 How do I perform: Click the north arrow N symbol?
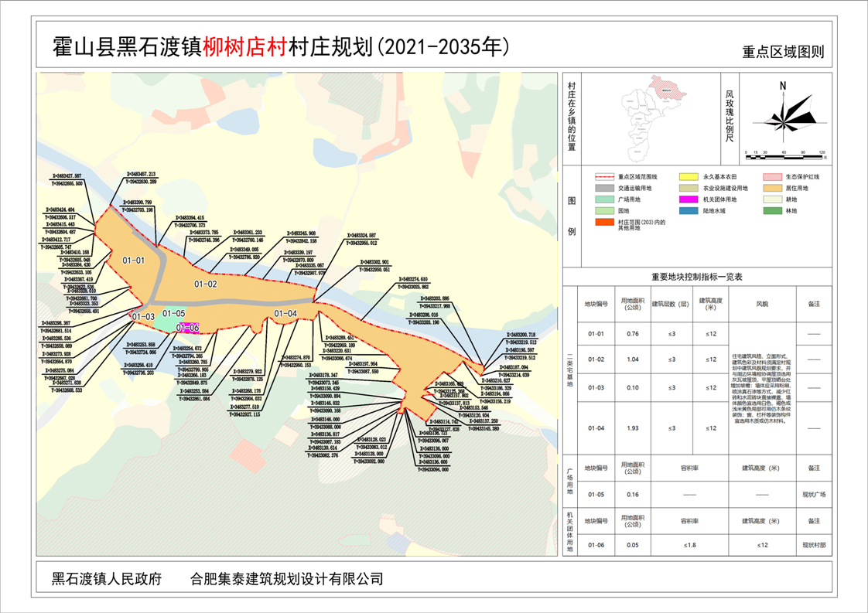(783, 85)
